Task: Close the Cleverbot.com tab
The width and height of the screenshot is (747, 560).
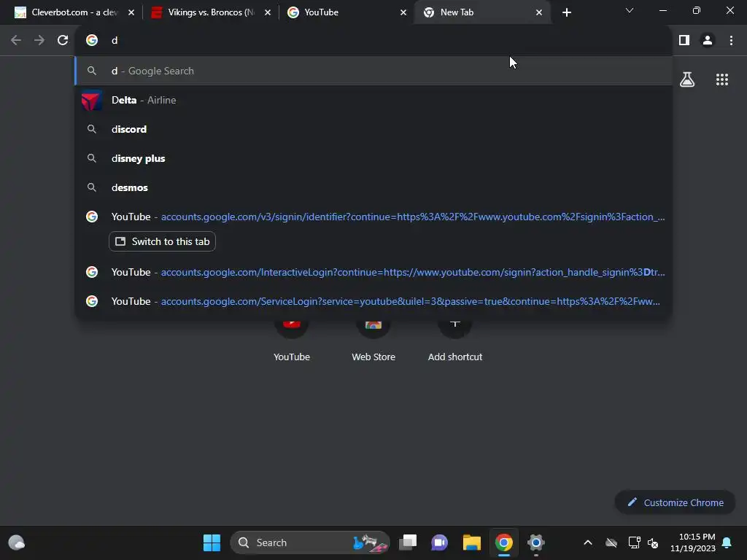Action: pos(131,12)
